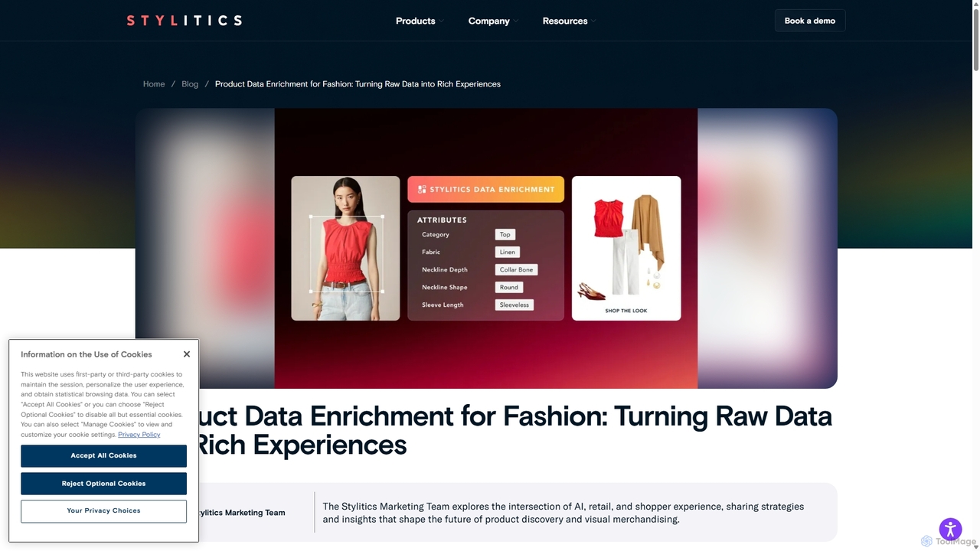The height and width of the screenshot is (551, 980).
Task: Click the 'SHOP THE LOOK' caption
Action: tap(626, 311)
